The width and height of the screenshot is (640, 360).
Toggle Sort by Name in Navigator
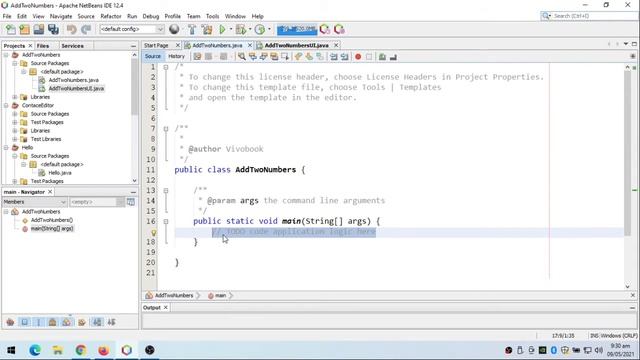pos(97,322)
